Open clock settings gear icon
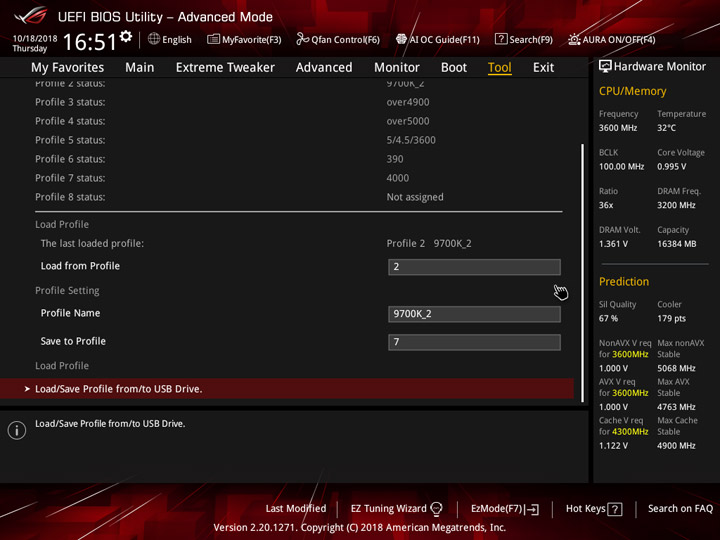Screen dimensions: 720x540 126,36
